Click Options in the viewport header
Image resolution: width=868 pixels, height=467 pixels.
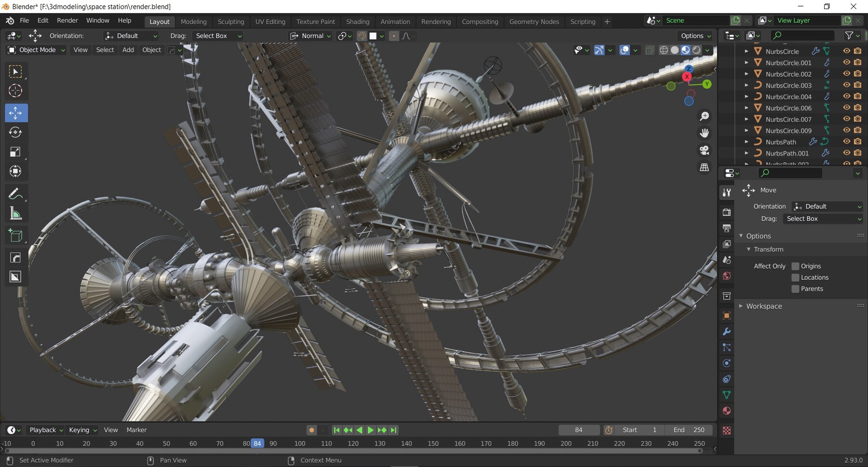693,36
